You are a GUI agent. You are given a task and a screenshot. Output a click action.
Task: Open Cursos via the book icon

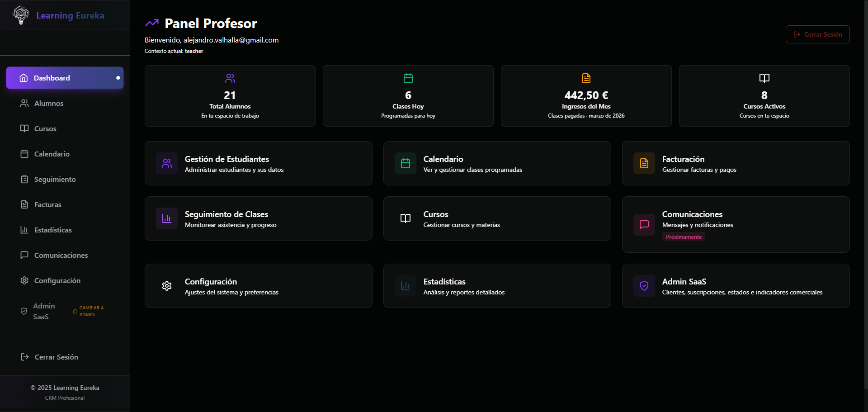(24, 128)
